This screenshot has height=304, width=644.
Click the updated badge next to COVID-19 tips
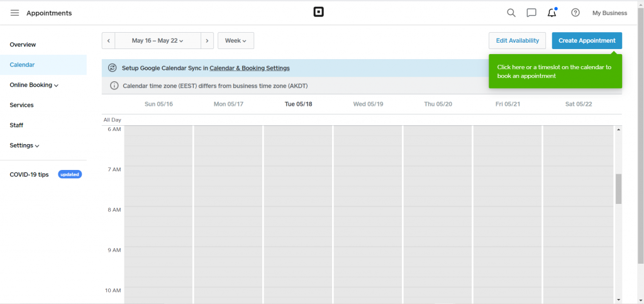(70, 174)
